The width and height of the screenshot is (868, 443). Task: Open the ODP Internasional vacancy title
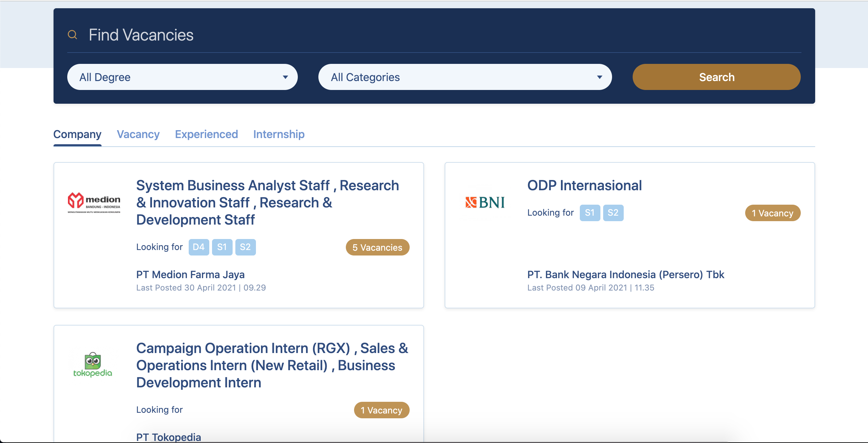(584, 186)
